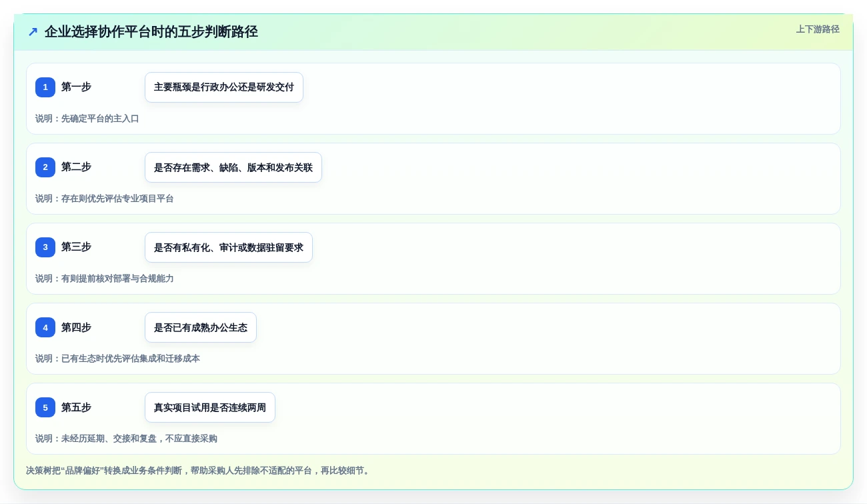867x504 pixels.
Task: Click the 上下游路径 label in header
Action: pos(818,29)
